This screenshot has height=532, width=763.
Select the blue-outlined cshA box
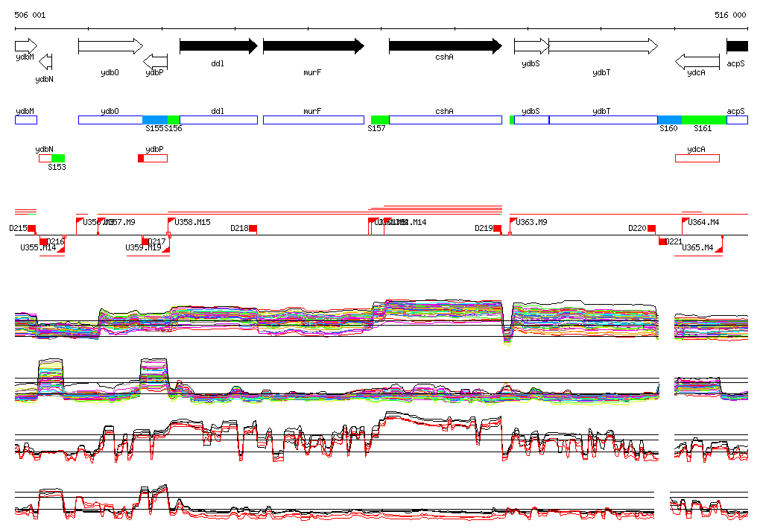446,120
